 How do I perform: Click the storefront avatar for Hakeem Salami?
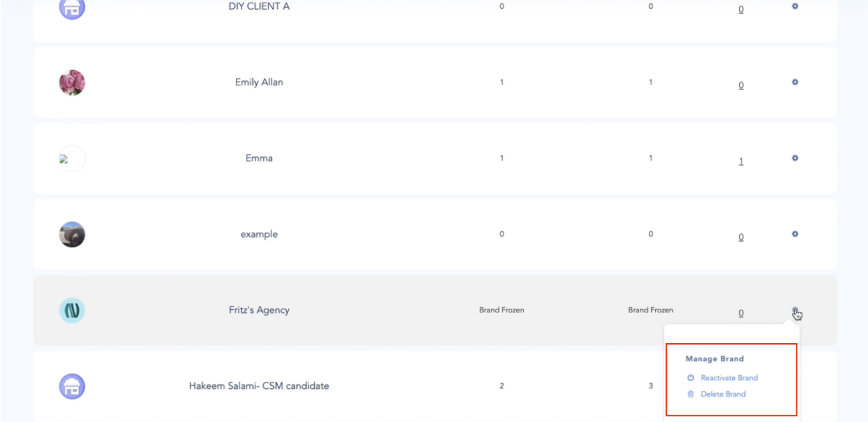click(x=72, y=386)
